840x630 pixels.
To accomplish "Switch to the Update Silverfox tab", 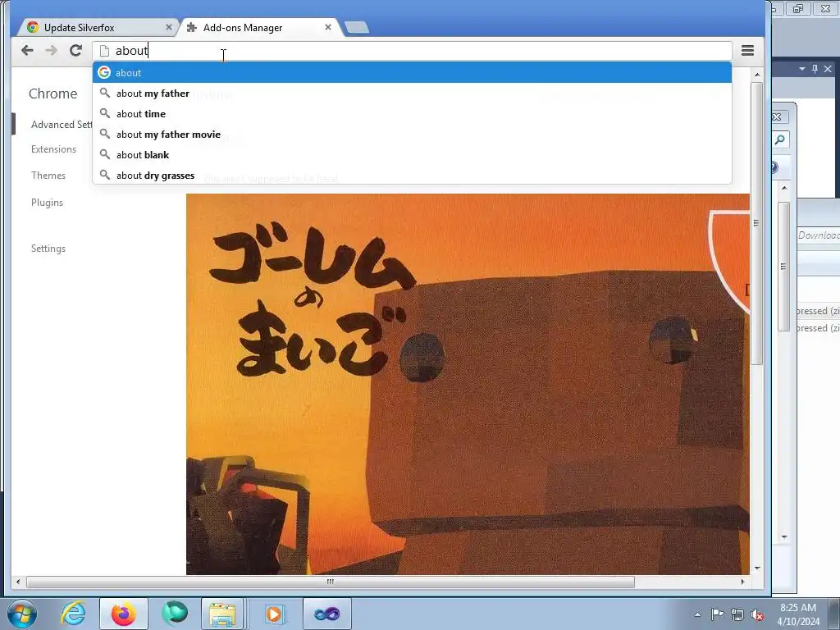I will tap(99, 27).
